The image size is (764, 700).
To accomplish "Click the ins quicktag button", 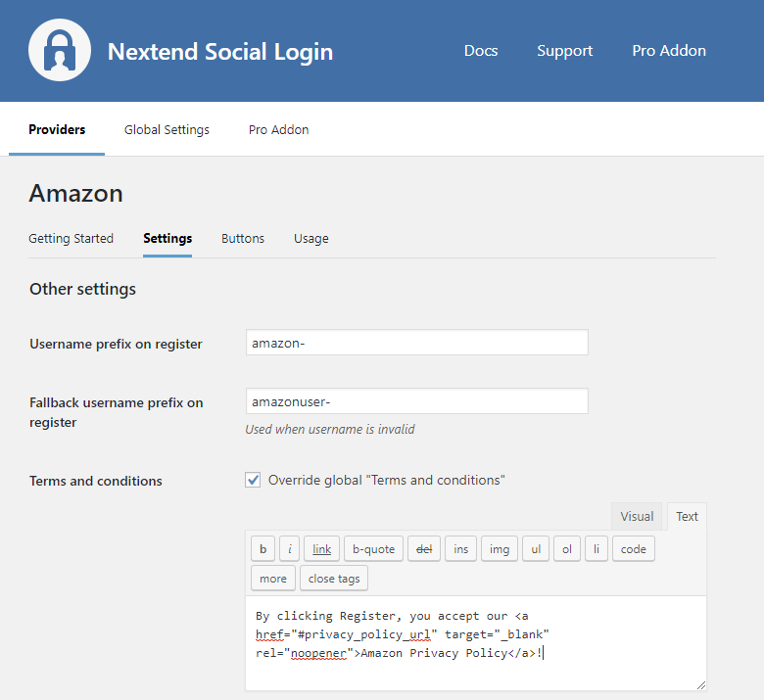I will 460,549.
